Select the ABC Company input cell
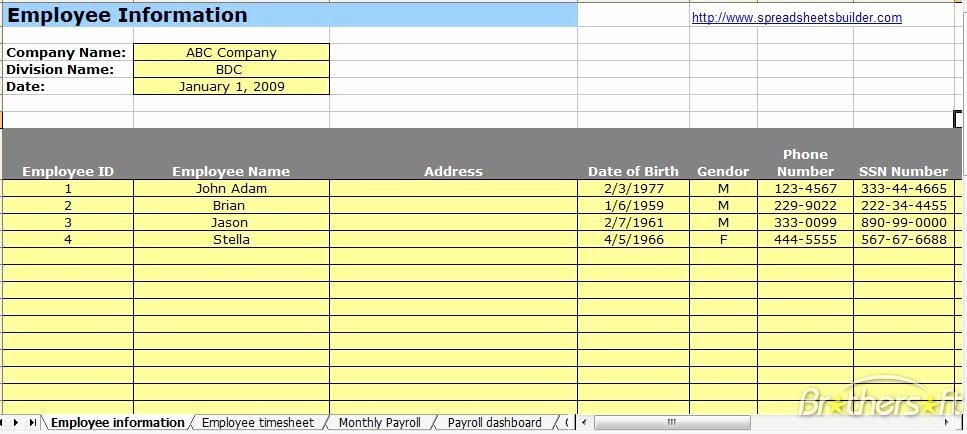The height and width of the screenshot is (434, 967). pos(231,52)
